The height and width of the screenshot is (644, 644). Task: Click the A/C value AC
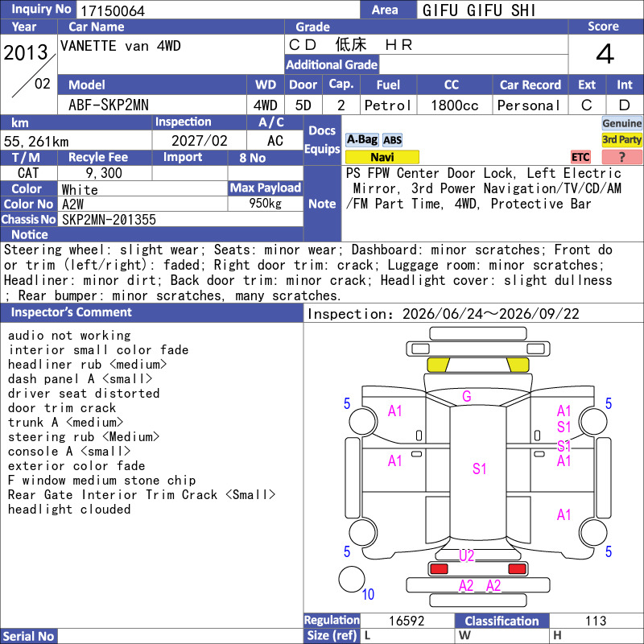pyautogui.click(x=275, y=140)
